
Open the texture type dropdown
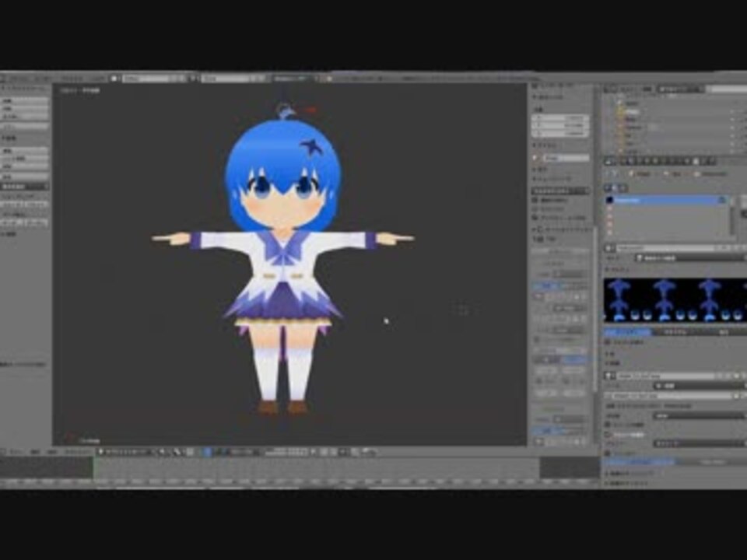point(691,258)
